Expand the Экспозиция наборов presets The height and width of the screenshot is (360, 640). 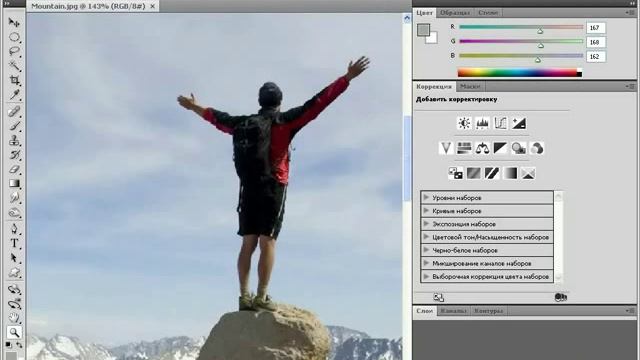[426, 224]
